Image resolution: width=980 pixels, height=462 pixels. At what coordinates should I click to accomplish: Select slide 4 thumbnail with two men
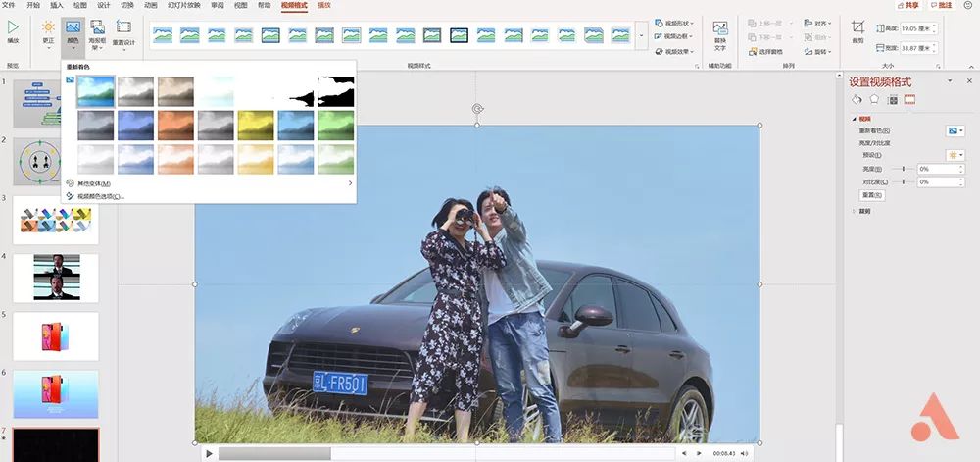point(56,278)
